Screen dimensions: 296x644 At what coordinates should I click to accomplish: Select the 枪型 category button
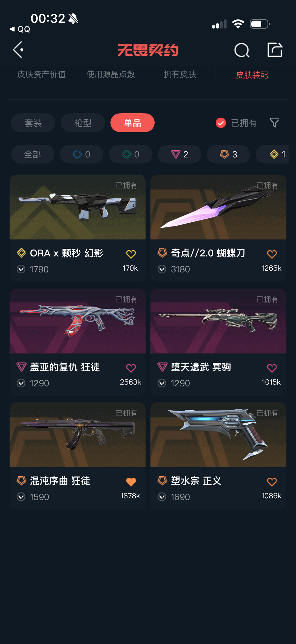pyautogui.click(x=83, y=123)
